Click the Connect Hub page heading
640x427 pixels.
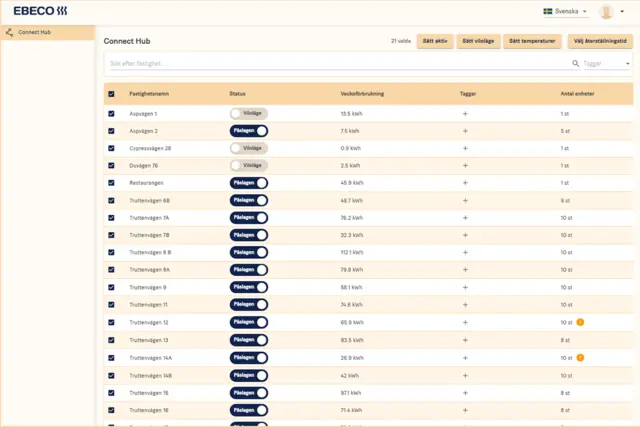(x=127, y=41)
